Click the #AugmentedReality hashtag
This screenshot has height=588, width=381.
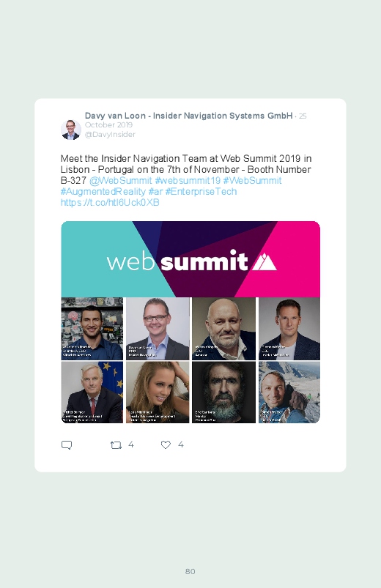click(x=103, y=192)
